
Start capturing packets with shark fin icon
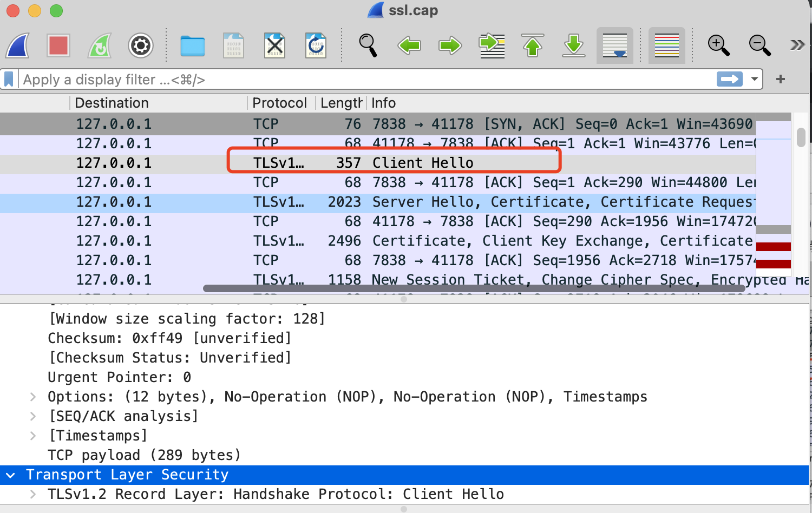click(17, 45)
